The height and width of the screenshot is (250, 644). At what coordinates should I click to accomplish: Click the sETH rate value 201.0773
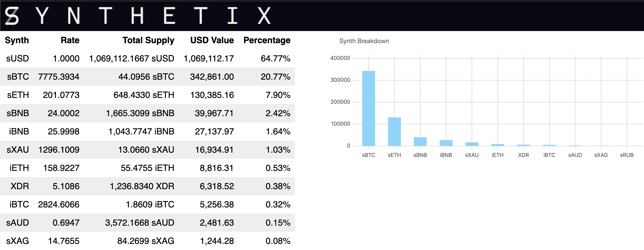[x=61, y=95]
